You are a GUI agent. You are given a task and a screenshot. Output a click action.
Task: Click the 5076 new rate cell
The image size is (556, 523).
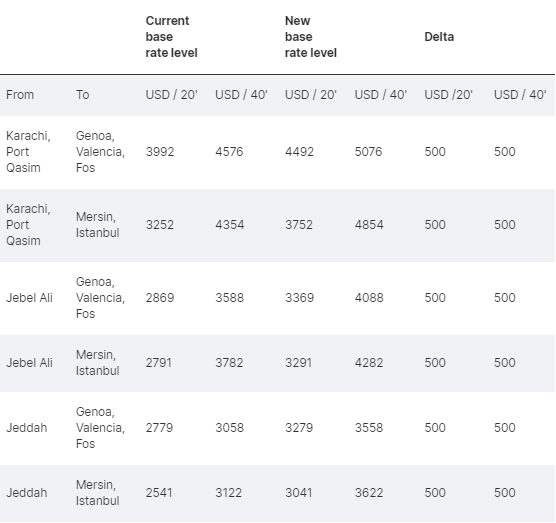click(x=369, y=152)
